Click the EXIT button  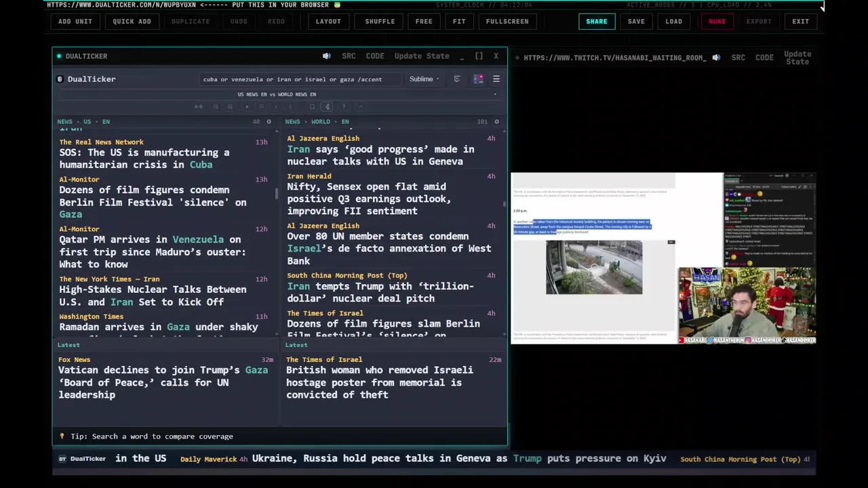coord(801,21)
